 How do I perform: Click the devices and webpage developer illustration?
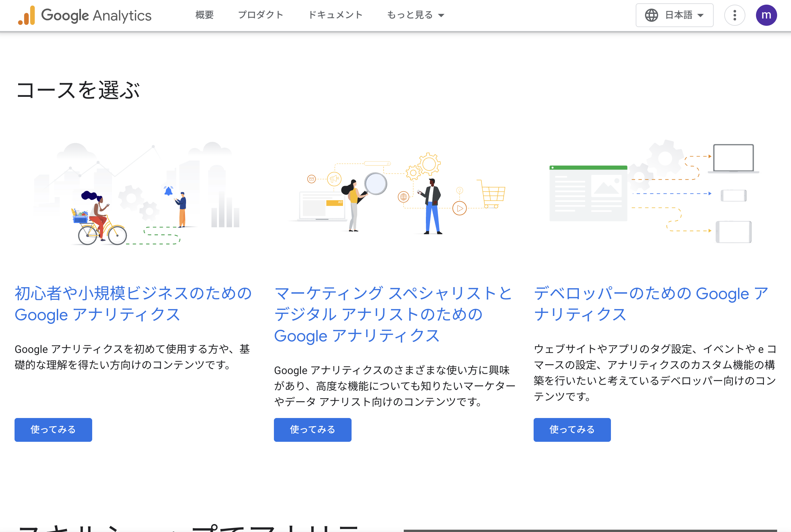pyautogui.click(x=654, y=192)
